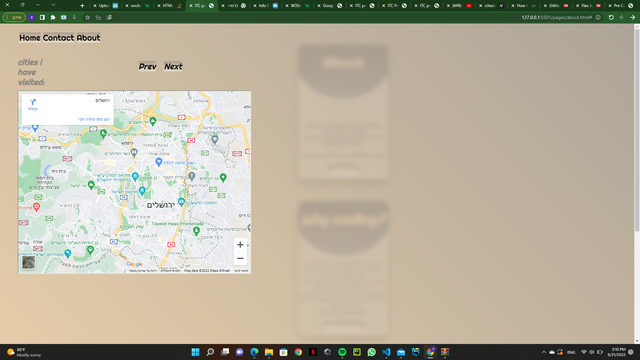Screen dimensions: 640x360
Task: Show hidden system tray icons
Action: pos(544,352)
